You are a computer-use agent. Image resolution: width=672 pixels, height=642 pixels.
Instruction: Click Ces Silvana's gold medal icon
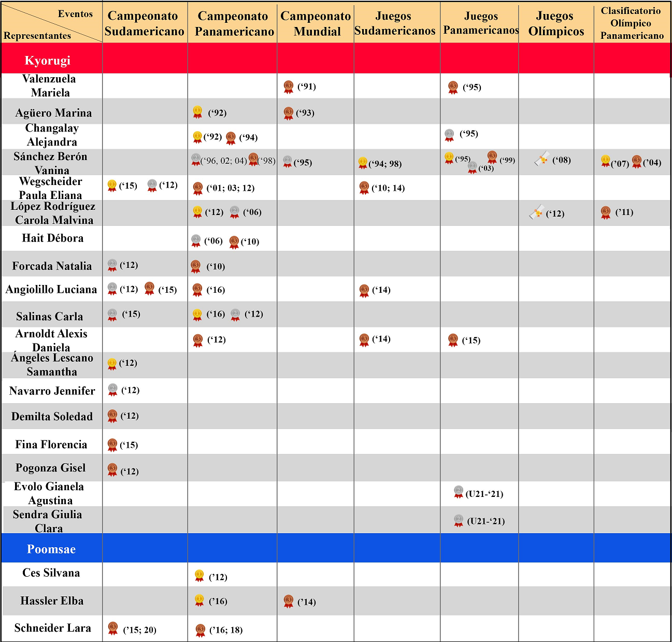(199, 575)
